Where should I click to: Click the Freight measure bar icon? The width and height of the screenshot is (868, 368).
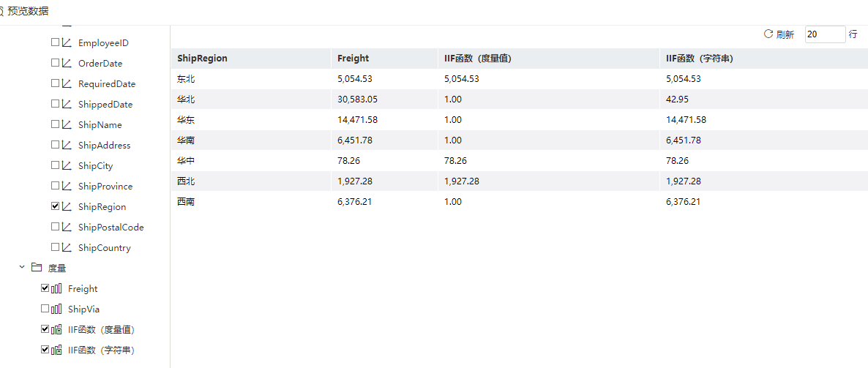pyautogui.click(x=56, y=288)
